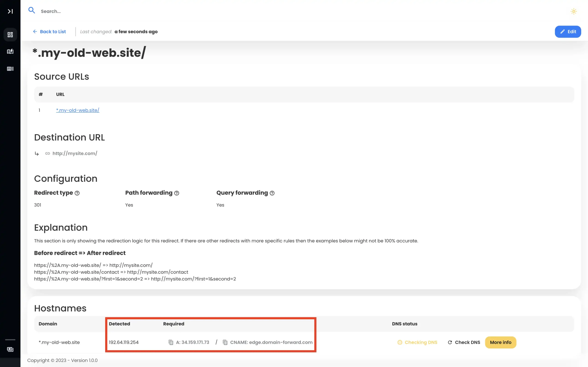The image size is (588, 367).
Task: Expand the *.my-old-web.site source URL link
Action: coord(77,110)
